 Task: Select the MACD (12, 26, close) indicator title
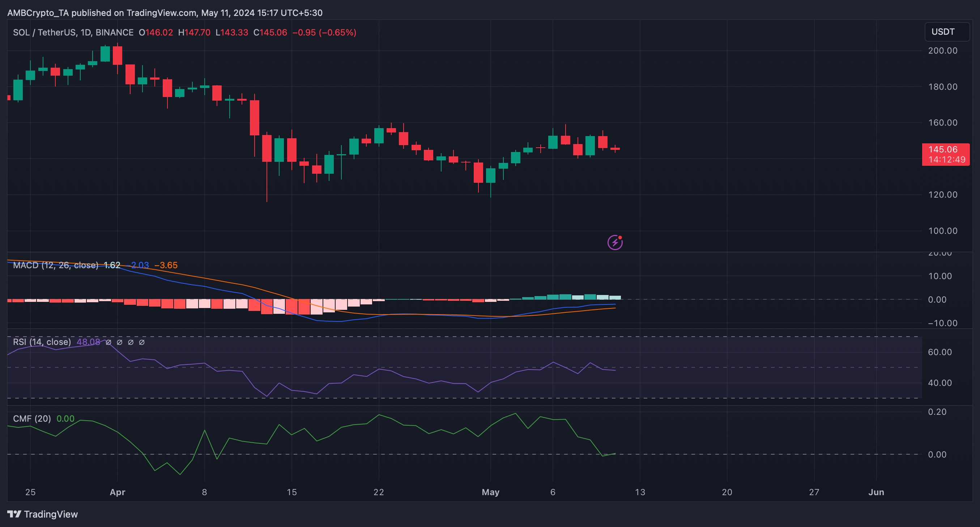click(x=56, y=265)
